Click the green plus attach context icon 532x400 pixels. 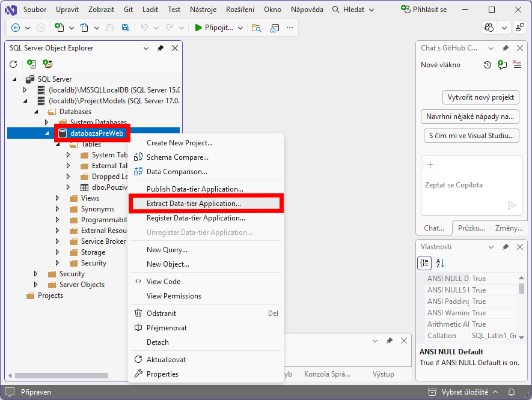(430, 165)
